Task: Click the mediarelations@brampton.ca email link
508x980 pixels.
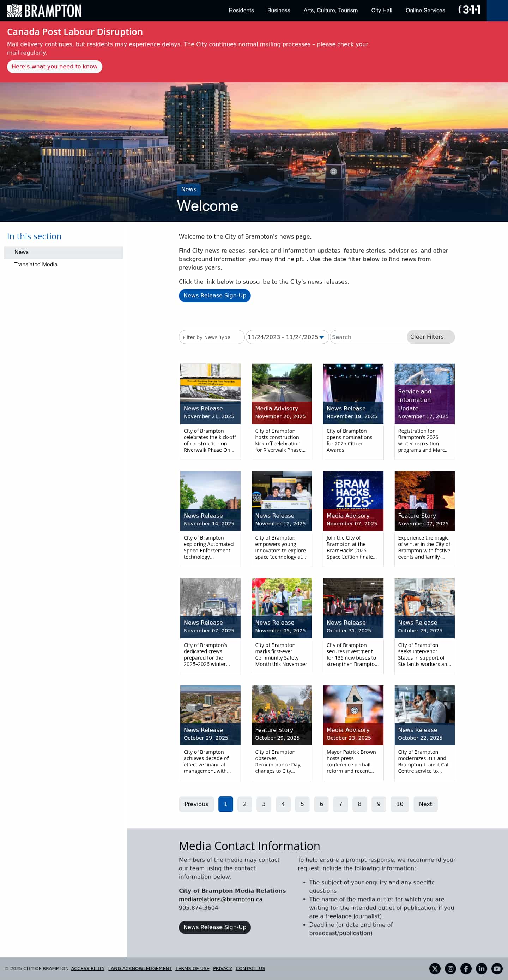Action: (x=220, y=899)
